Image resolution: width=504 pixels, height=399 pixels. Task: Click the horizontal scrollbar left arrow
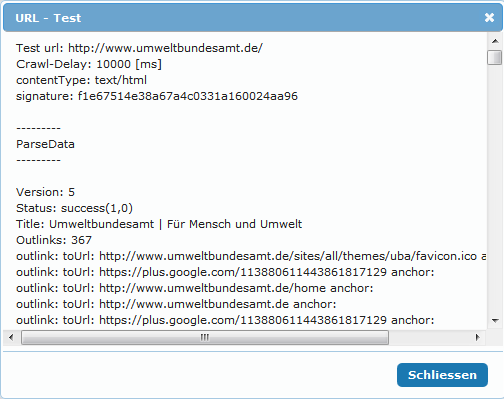(11, 337)
